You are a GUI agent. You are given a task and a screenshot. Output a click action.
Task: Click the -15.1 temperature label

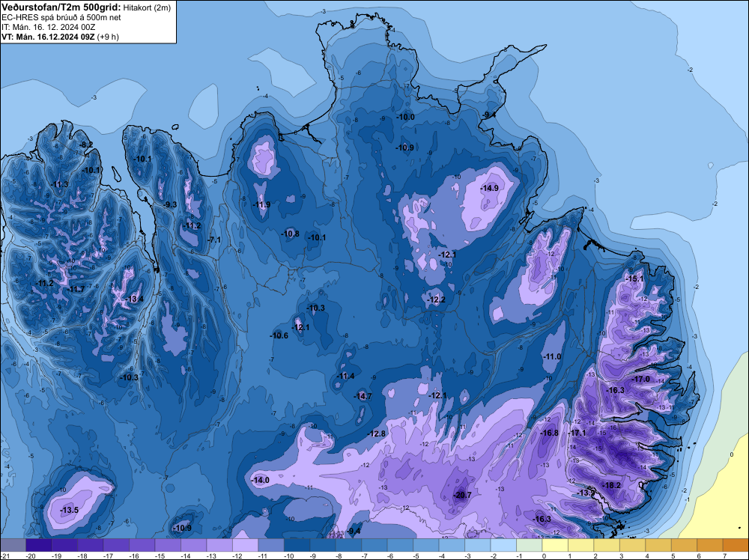click(634, 279)
